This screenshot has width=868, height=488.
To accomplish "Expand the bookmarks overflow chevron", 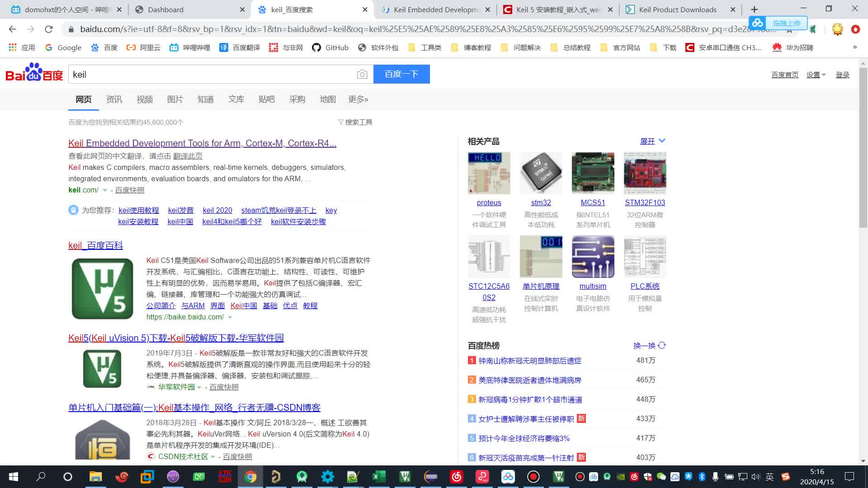I will pyautogui.click(x=854, y=47).
